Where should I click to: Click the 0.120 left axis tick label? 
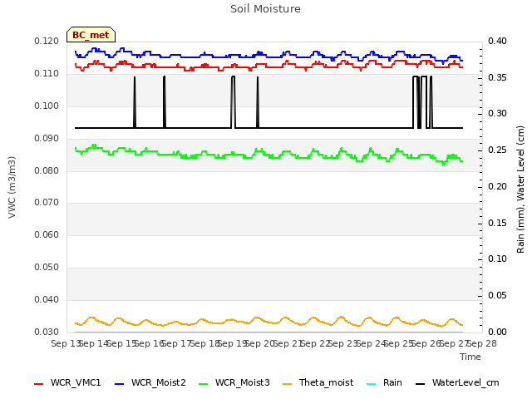point(47,42)
